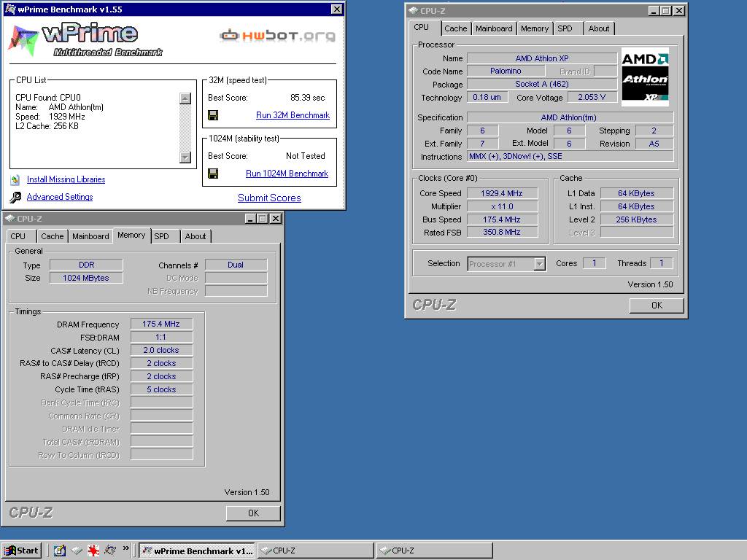Click first CPU-Z taskbar button

coord(315,551)
